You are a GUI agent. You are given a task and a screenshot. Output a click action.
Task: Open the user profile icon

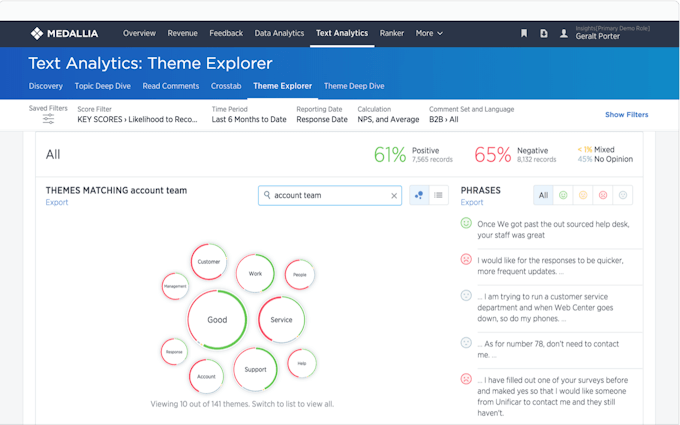tap(563, 33)
